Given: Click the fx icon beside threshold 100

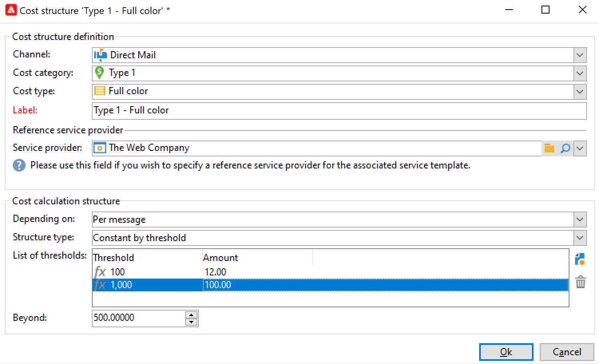Looking at the screenshot, I should pyautogui.click(x=100, y=272).
